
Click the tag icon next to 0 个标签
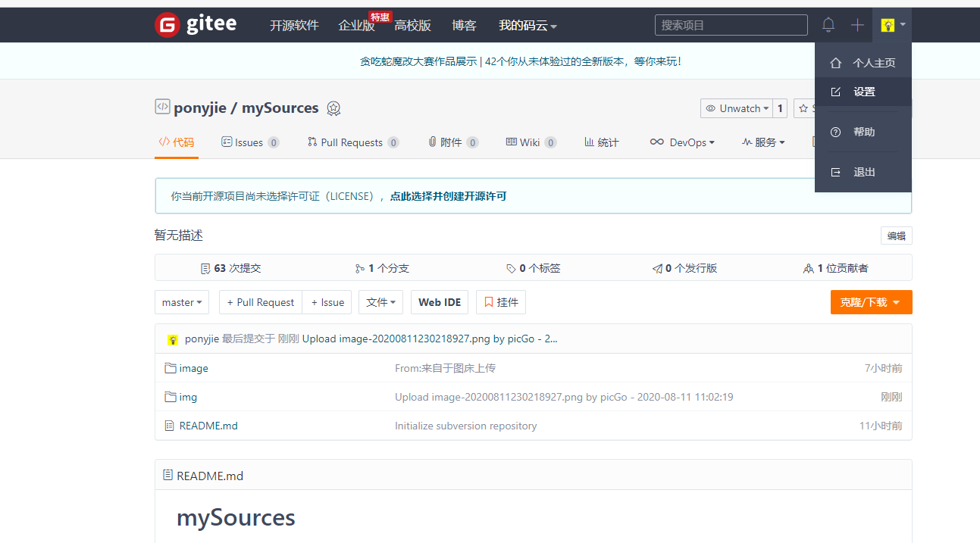tap(512, 269)
